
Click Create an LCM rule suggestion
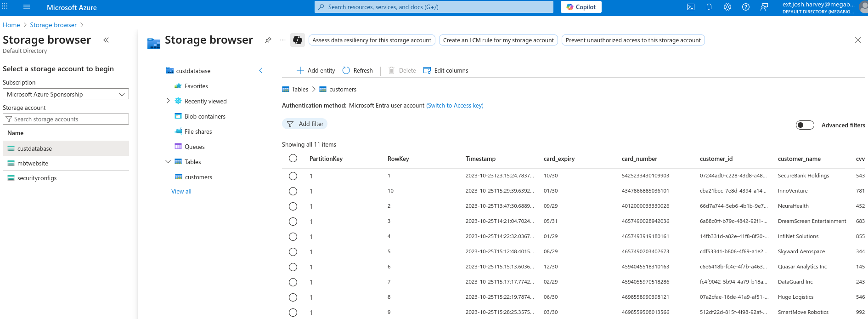coord(498,40)
